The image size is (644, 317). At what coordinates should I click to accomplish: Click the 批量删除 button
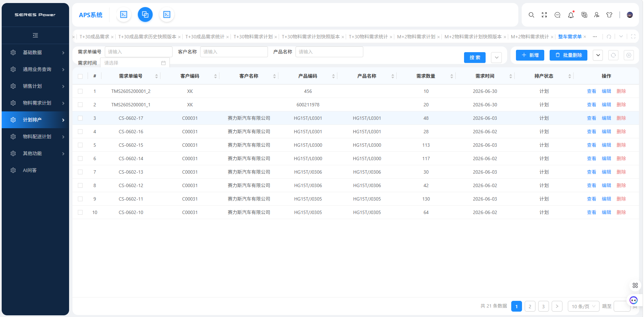[x=569, y=55]
